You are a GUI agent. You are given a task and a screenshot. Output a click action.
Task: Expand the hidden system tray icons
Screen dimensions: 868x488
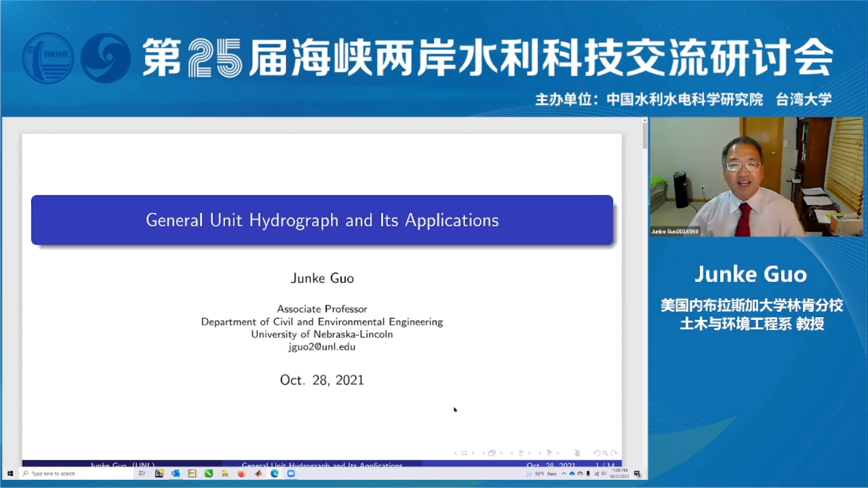pos(564,474)
